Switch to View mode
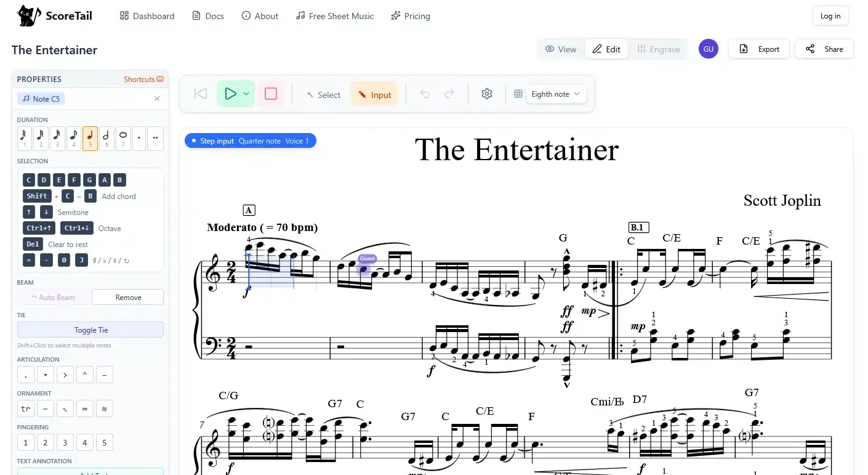 [561, 49]
